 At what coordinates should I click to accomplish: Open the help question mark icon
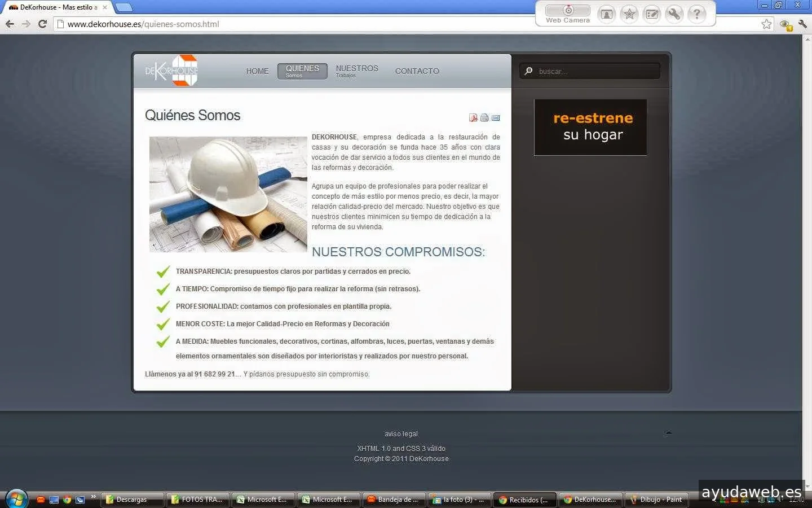697,14
